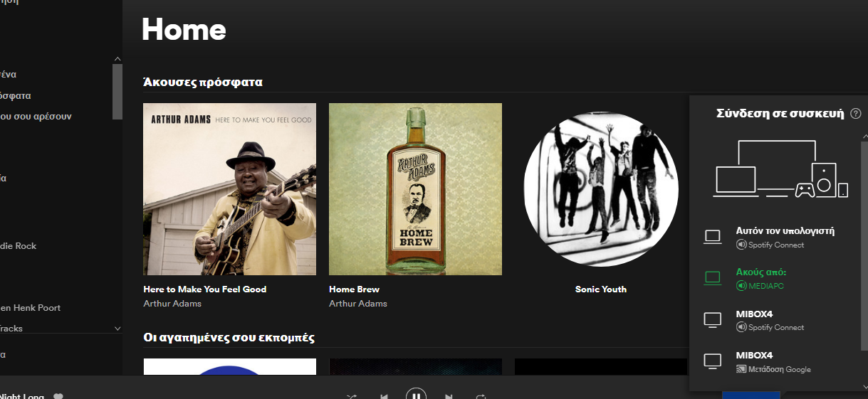Click the laptop icon for this computer
The height and width of the screenshot is (399, 868).
click(713, 238)
